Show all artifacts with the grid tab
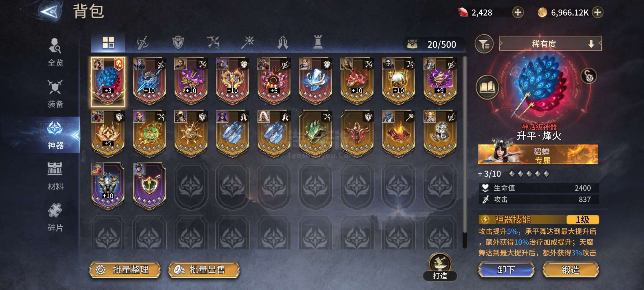The image size is (644, 290). [108, 42]
